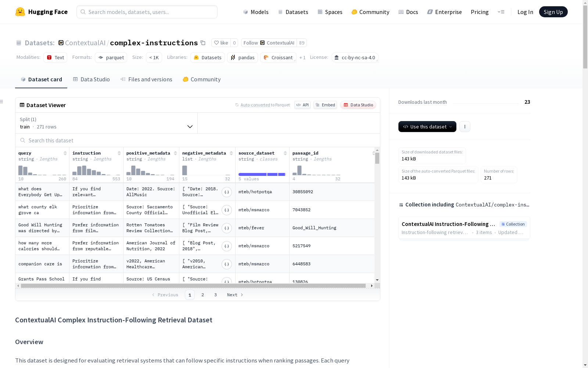This screenshot has height=368, width=588.
Task: Go to page 3 of the table
Action: [215, 295]
